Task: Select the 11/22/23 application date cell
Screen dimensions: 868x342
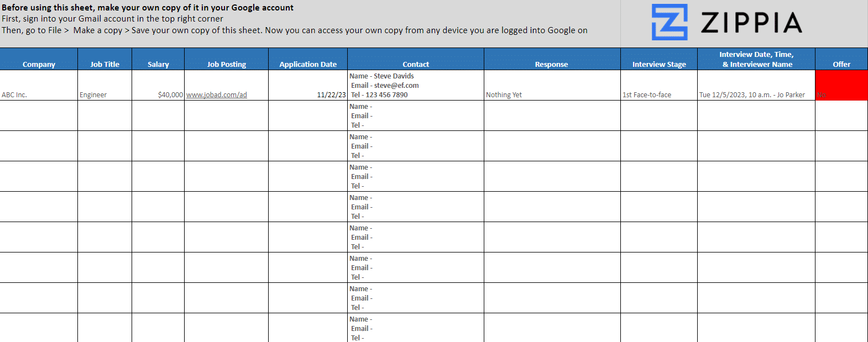Action: [307, 86]
